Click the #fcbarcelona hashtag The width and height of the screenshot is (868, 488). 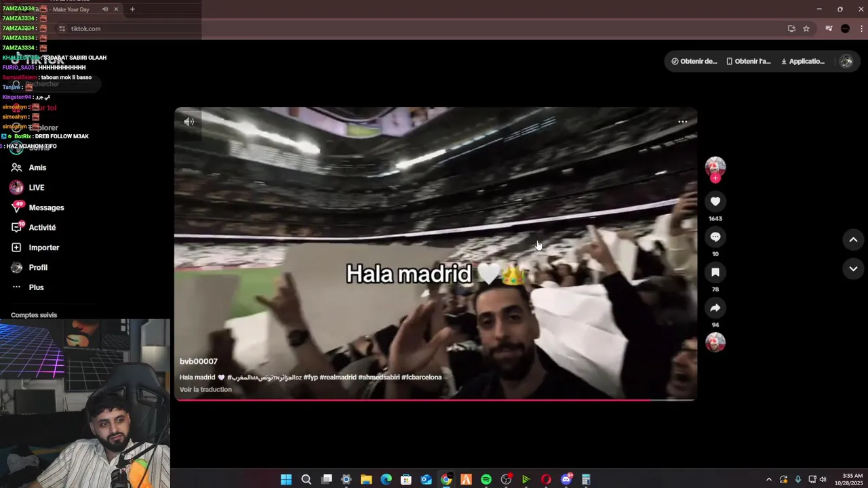(422, 378)
